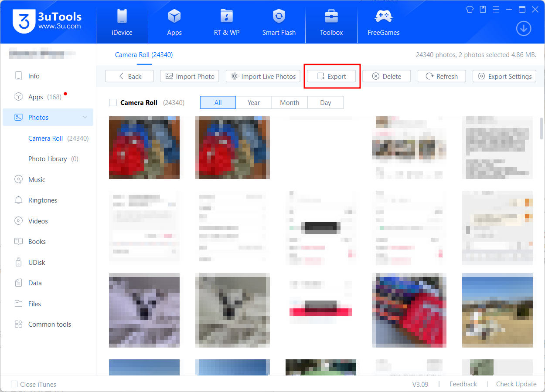Screen dimensions: 545x392
Task: Browse FreeGames
Action: [383, 22]
